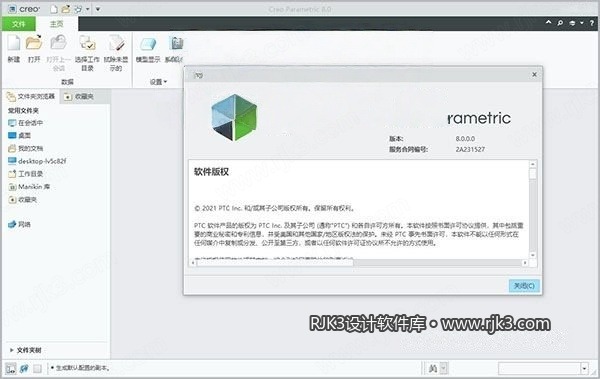This screenshot has height=379, width=600.
Task: Click the horizontal scrollbar right arrow in copyright box
Action: [x=525, y=263]
